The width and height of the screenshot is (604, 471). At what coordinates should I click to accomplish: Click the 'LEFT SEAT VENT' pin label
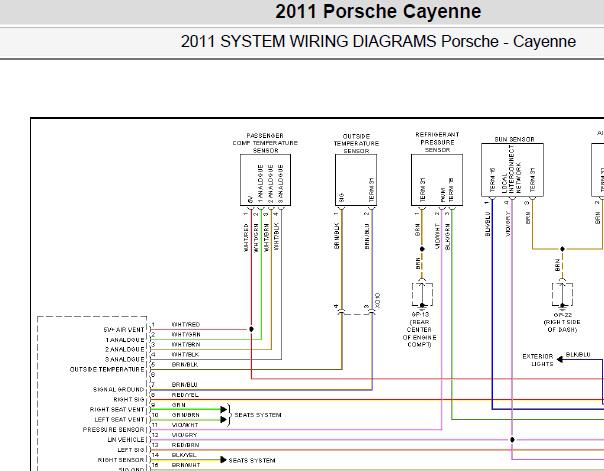point(119,420)
